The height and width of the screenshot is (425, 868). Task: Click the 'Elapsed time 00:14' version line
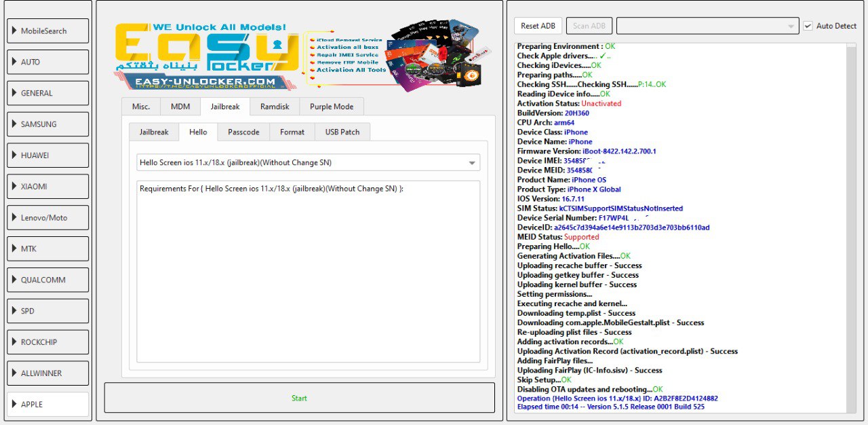point(611,407)
